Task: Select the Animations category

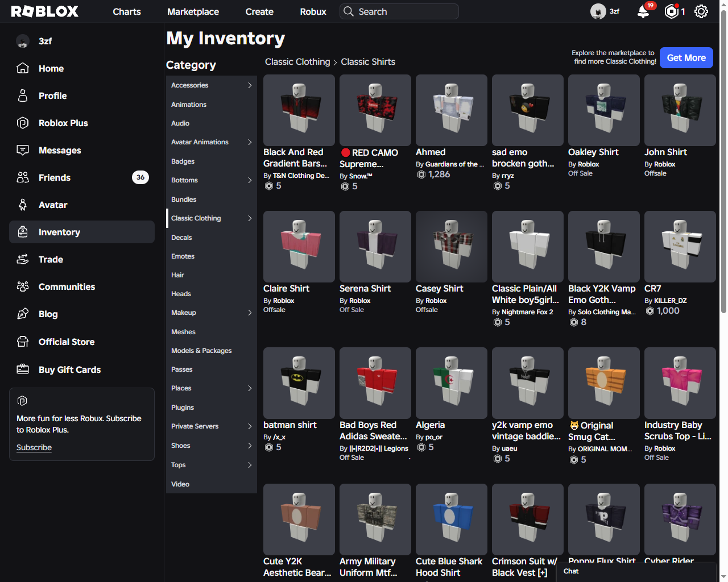Action: [211, 105]
